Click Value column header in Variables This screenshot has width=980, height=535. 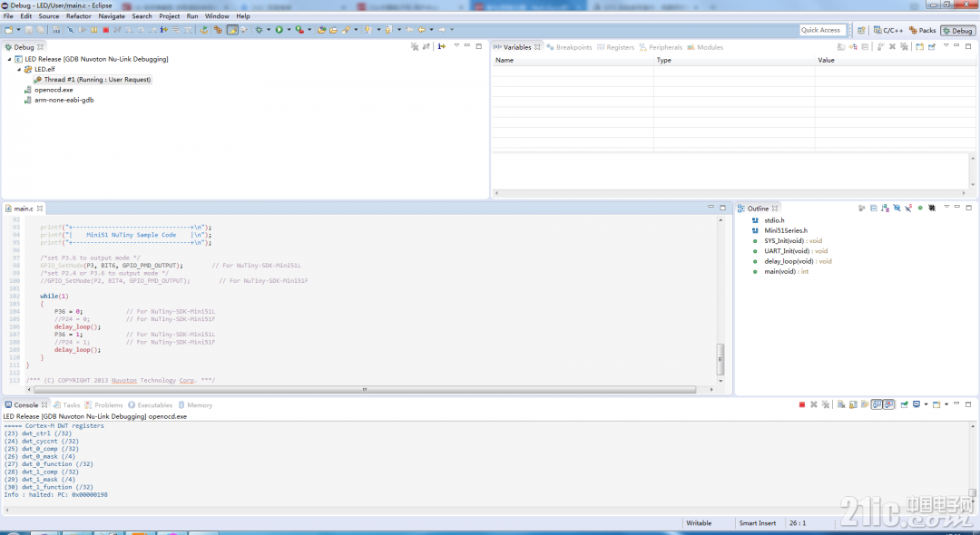click(x=895, y=61)
